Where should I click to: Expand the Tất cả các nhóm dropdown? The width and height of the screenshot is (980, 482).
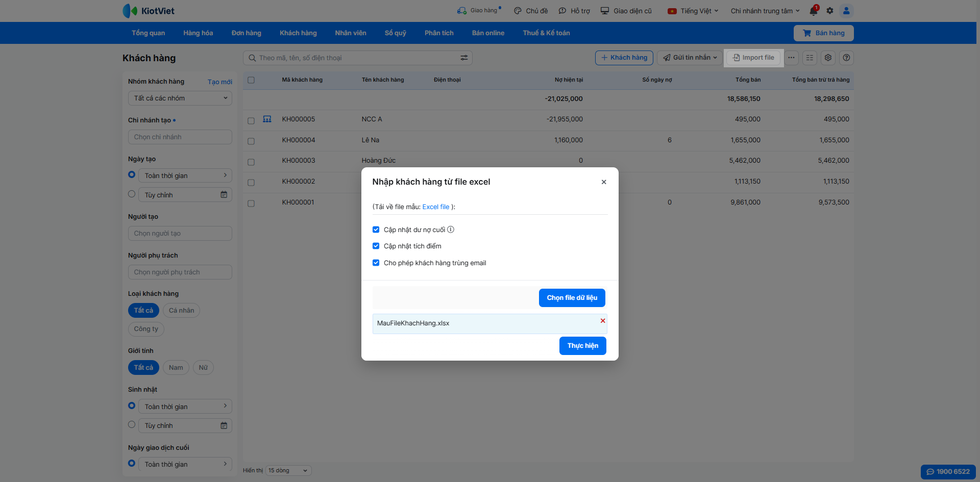click(x=180, y=98)
